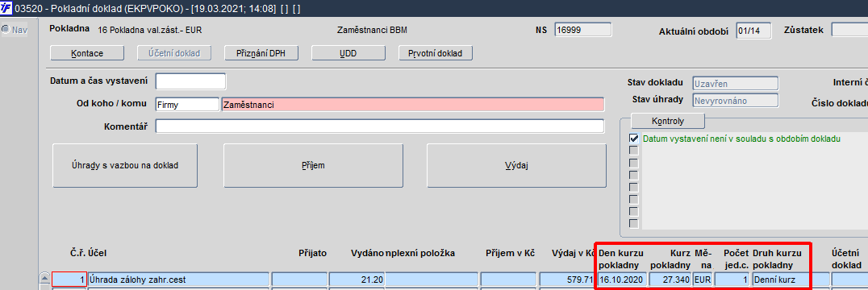Focus the Datum a čas vystavení field
868x290 pixels.
click(x=191, y=81)
